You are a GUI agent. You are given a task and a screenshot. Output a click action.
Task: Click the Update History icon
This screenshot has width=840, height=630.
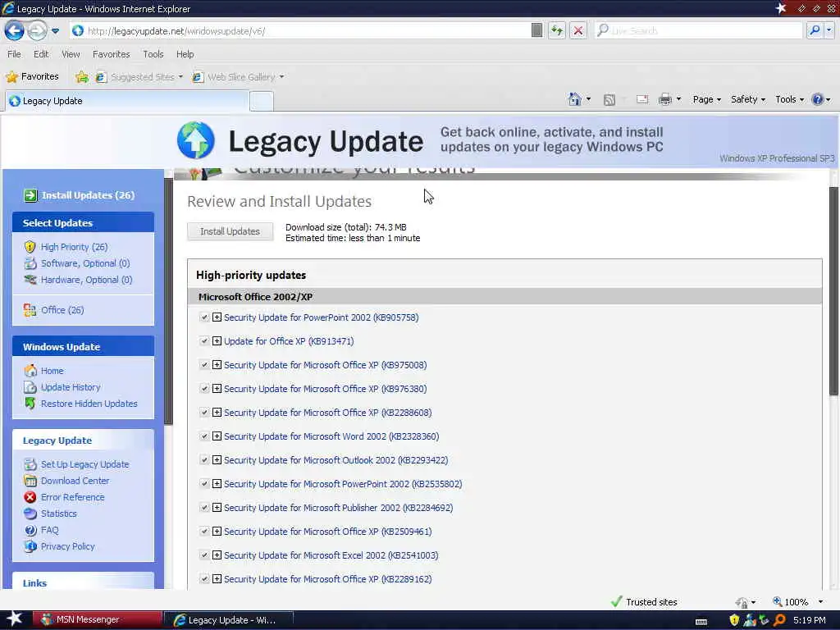pos(30,387)
